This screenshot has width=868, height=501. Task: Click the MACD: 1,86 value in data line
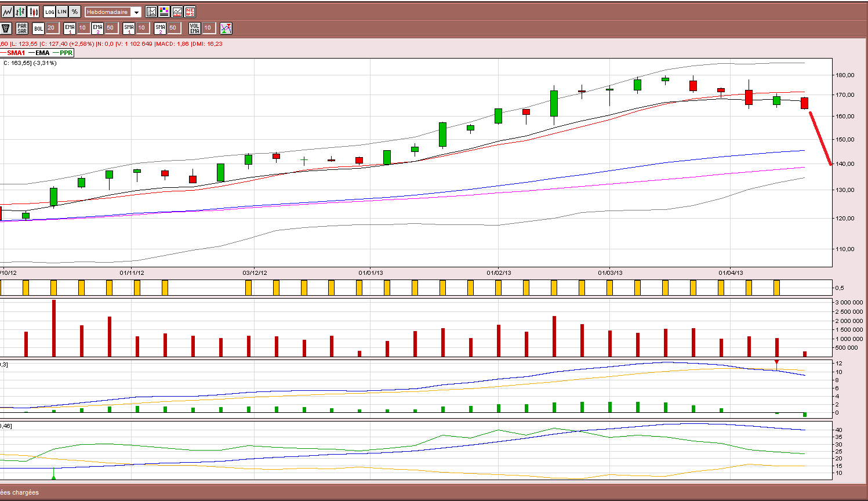pos(173,43)
